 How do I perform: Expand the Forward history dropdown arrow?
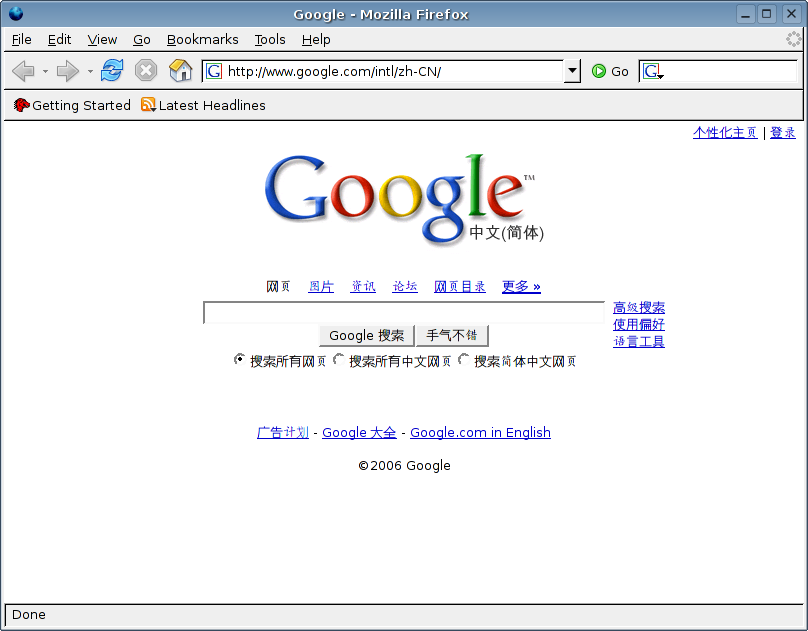tap(90, 71)
